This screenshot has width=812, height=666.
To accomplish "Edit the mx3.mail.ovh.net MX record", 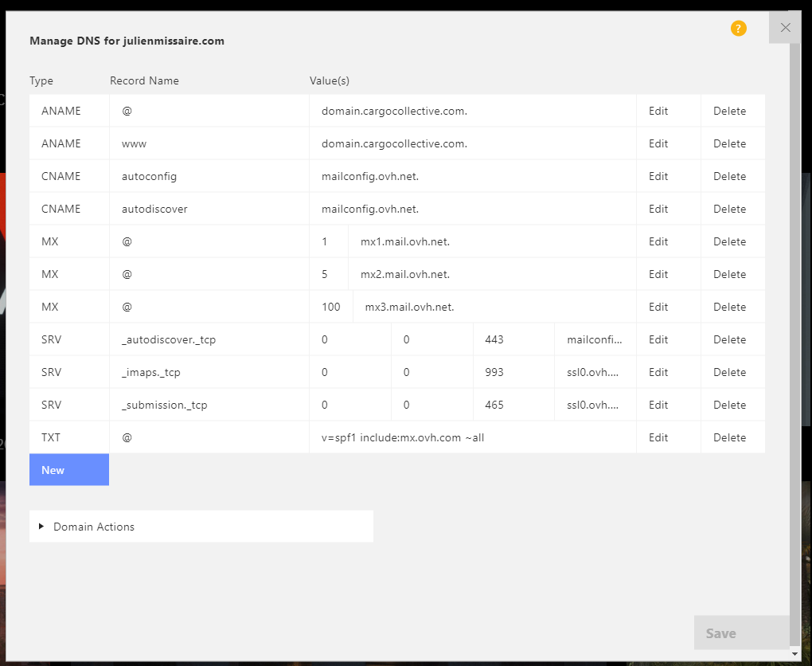I will pyautogui.click(x=658, y=308).
